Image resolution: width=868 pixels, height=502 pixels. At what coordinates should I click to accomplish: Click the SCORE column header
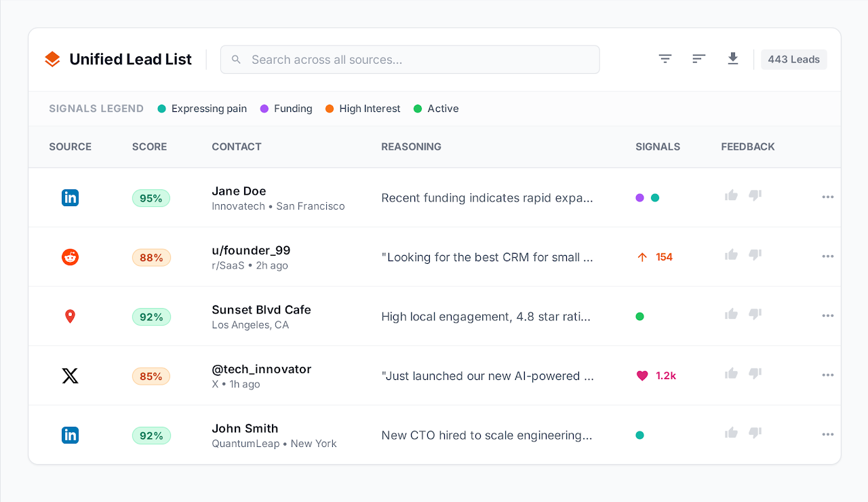pos(149,147)
